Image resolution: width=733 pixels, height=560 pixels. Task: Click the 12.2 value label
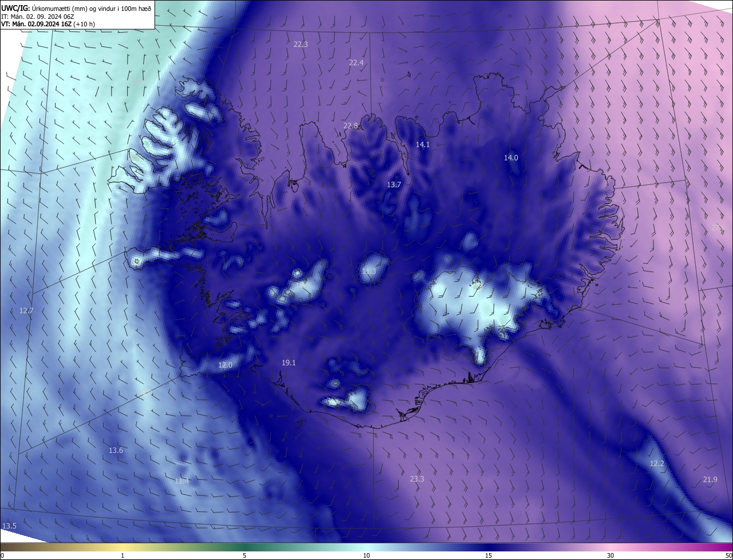coord(657,464)
